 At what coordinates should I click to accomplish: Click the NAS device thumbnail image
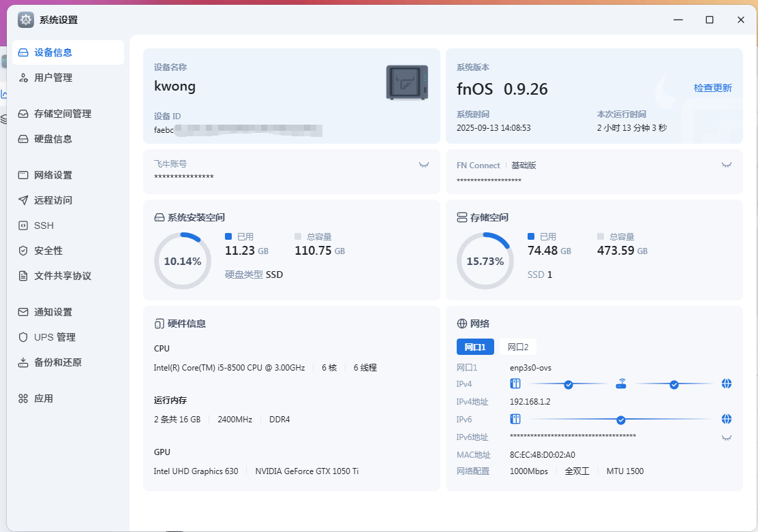coord(407,83)
